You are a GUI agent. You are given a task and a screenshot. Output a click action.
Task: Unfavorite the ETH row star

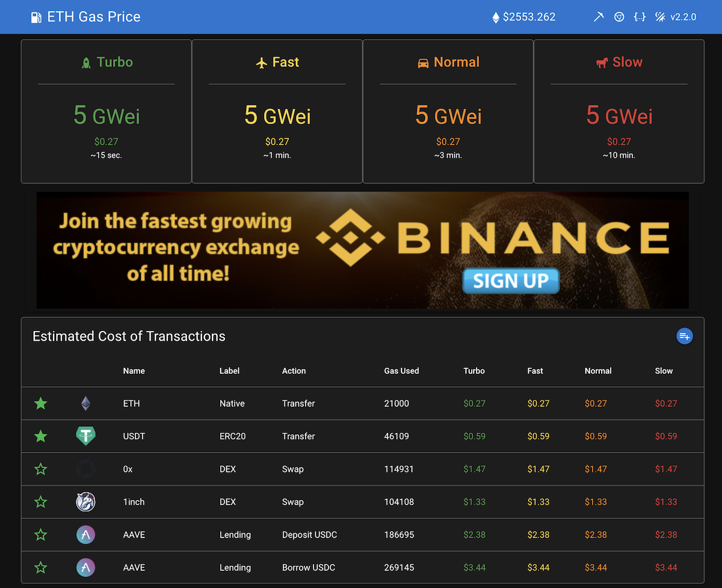(x=40, y=403)
